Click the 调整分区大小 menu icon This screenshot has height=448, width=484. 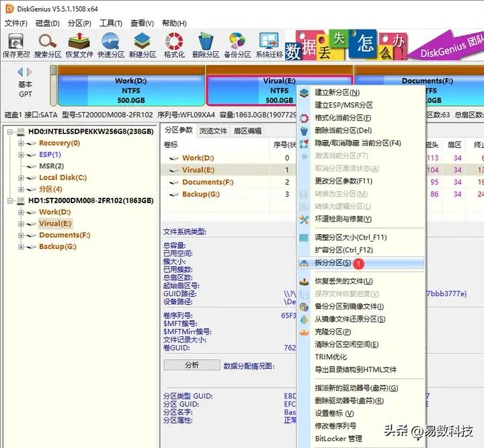[x=304, y=237]
